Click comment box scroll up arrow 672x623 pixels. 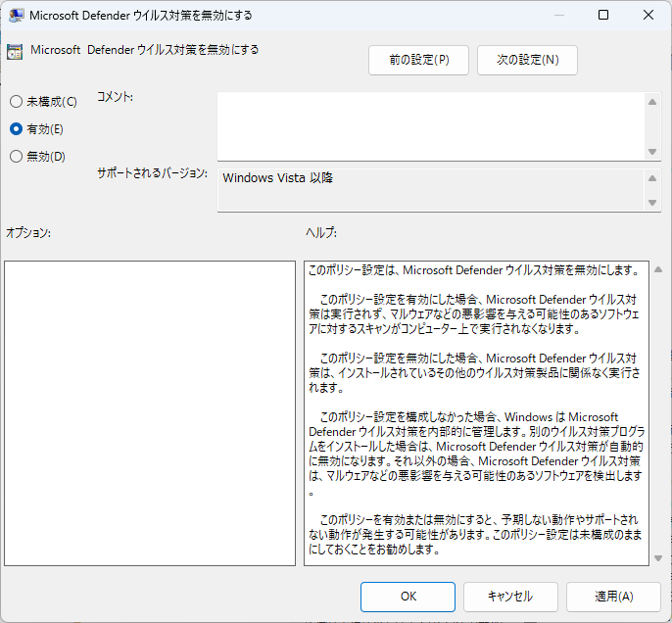(652, 102)
